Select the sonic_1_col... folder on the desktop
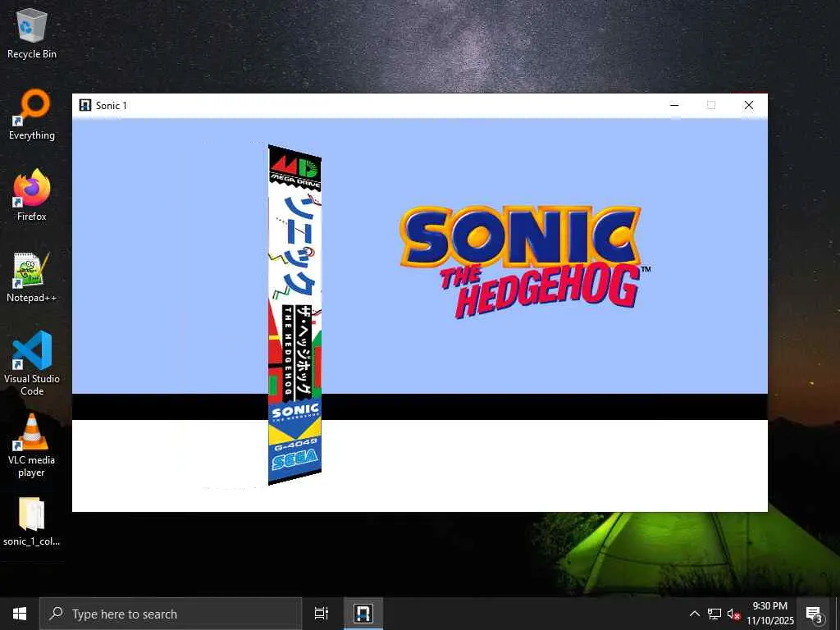This screenshot has width=840, height=630. (x=32, y=522)
